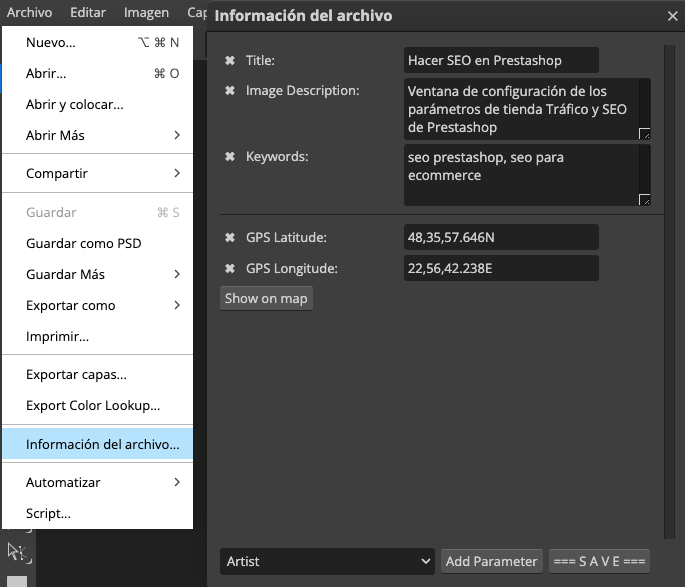Remove the Image Description field with its X icon

point(230,90)
